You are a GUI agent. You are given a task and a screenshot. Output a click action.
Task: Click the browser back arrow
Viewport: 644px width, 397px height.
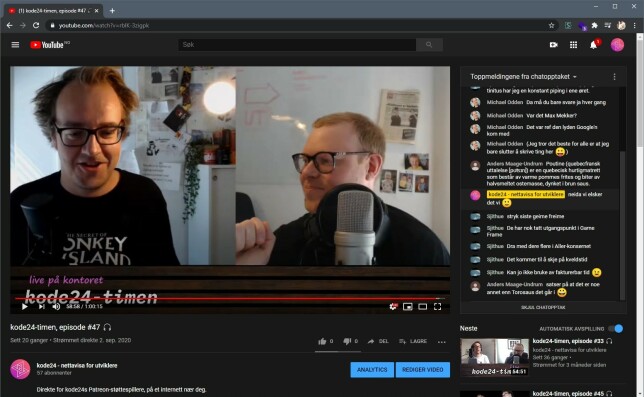(x=9, y=25)
